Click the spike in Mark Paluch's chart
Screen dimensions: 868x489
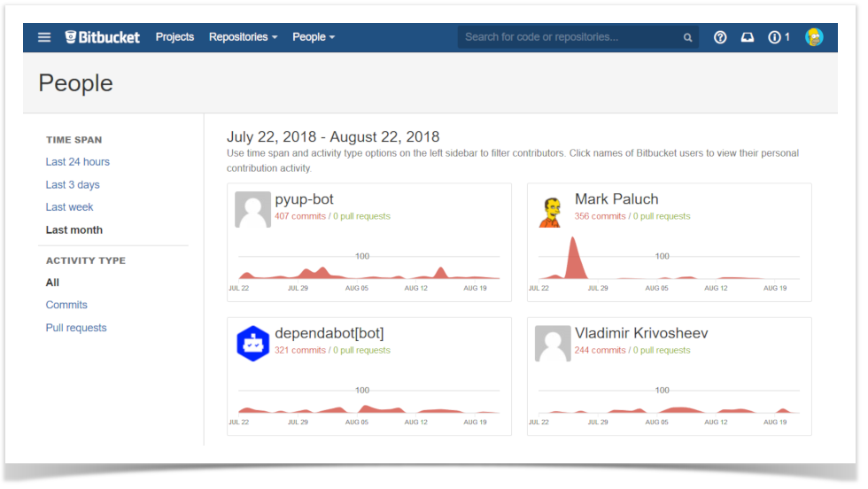point(575,259)
